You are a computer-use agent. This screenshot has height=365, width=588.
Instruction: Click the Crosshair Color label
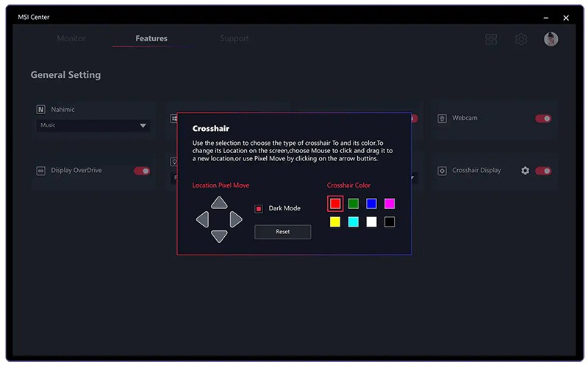[348, 185]
